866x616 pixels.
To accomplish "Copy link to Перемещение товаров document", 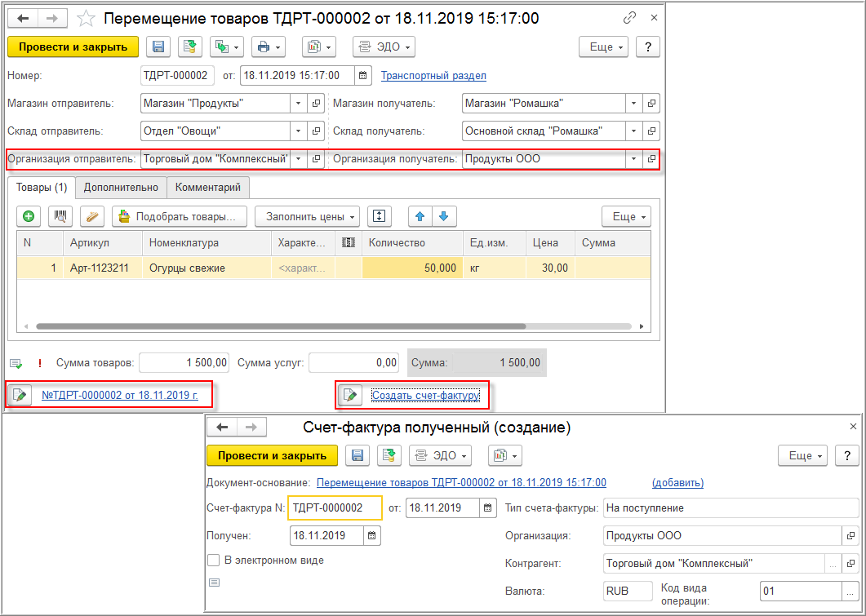I will click(x=629, y=18).
